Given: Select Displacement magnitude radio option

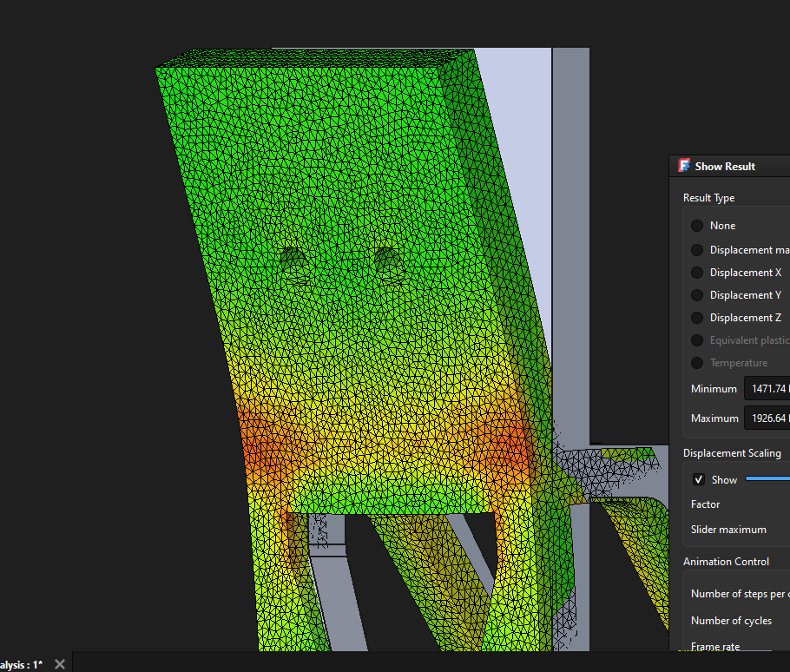Looking at the screenshot, I should click(x=697, y=250).
